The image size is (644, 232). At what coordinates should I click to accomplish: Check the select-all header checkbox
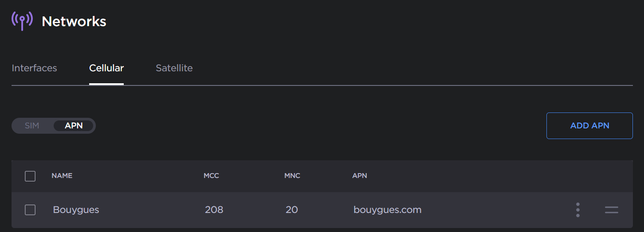[x=30, y=176]
